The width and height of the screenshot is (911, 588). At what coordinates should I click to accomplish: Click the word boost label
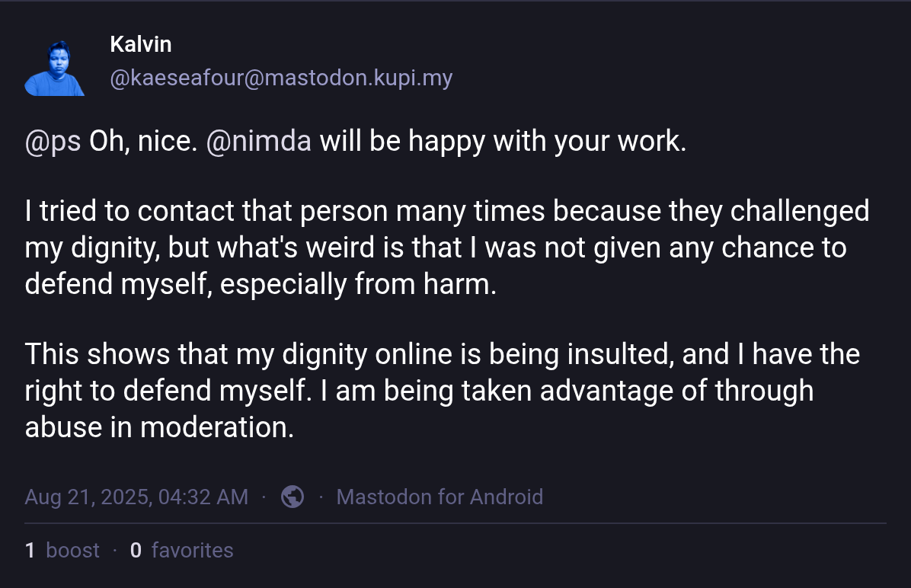(x=72, y=550)
